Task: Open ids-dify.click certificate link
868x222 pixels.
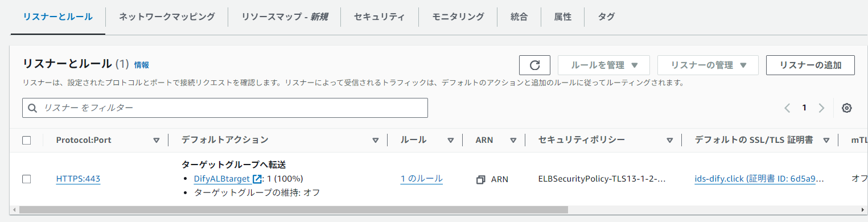Action: (x=759, y=179)
